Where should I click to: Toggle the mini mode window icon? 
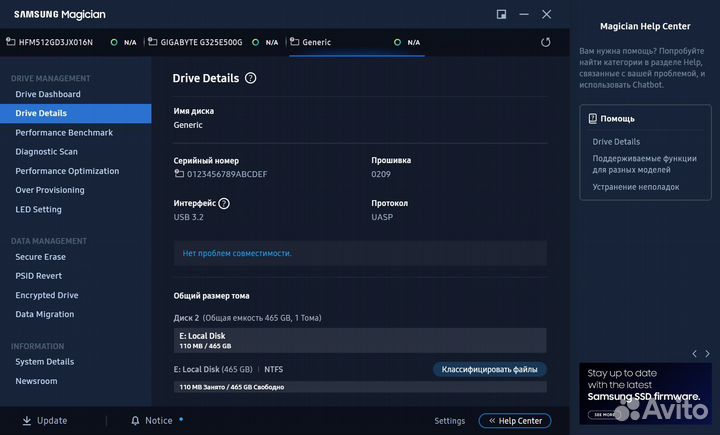pos(501,14)
